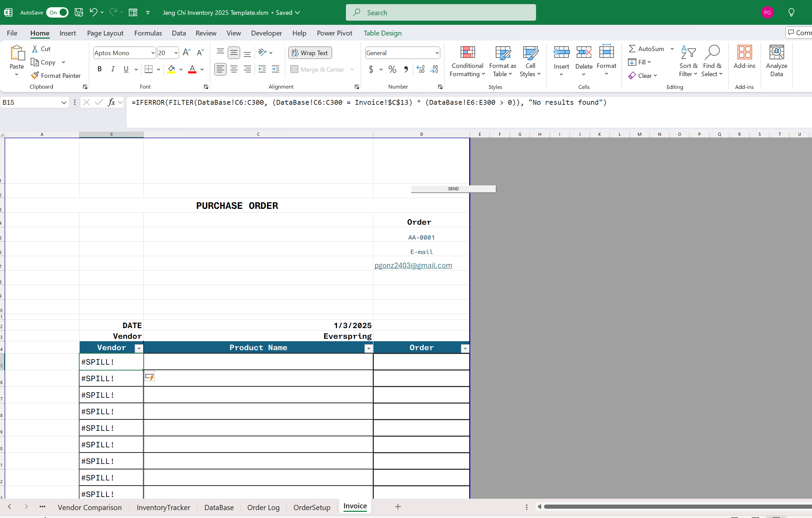Expand the font name combo box

click(153, 53)
